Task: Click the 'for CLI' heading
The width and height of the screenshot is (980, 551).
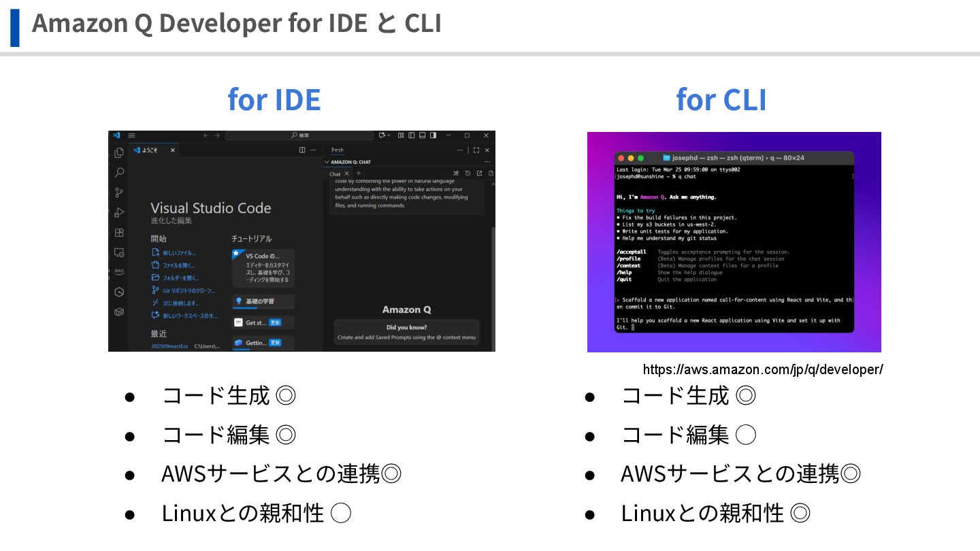Action: [721, 99]
